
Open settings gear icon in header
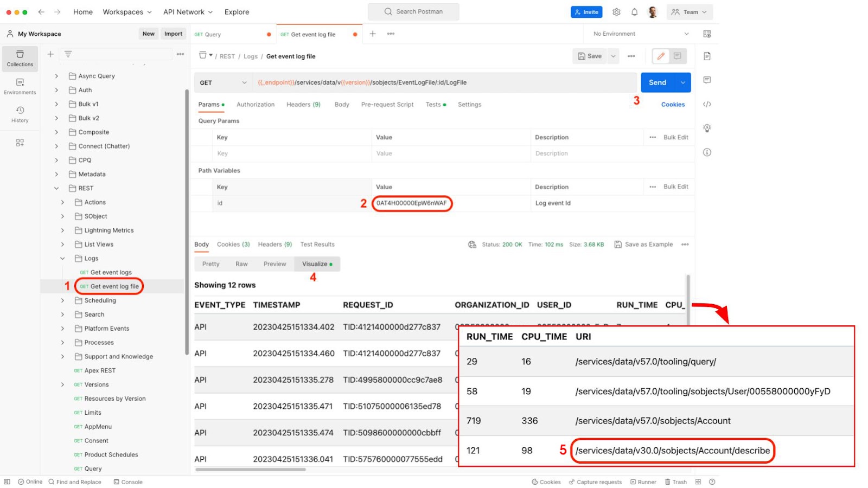point(616,12)
